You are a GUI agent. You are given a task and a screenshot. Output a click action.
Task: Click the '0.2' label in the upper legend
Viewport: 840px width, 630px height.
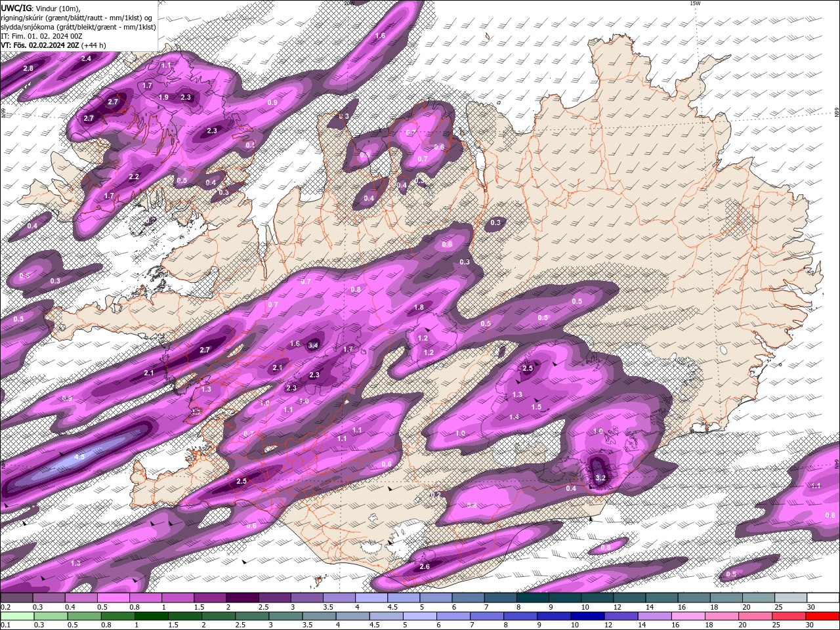5,607
